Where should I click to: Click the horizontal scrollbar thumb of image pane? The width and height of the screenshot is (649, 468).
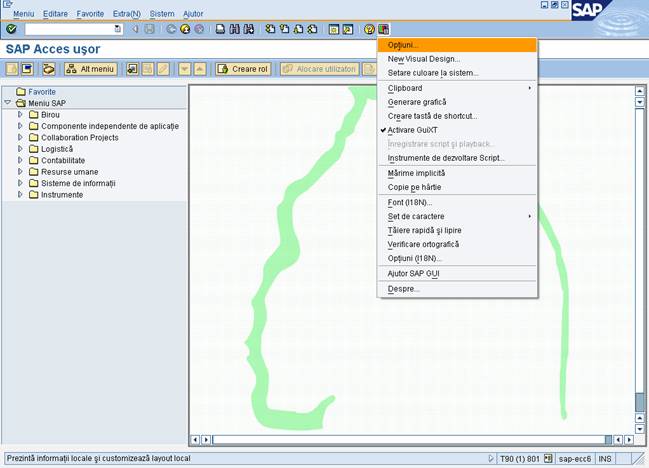coord(608,439)
